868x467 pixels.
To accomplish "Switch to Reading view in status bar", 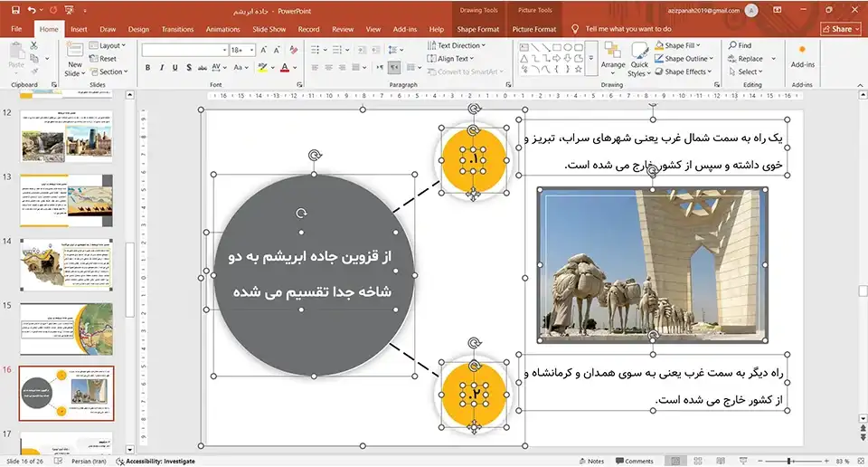I will coord(721,461).
